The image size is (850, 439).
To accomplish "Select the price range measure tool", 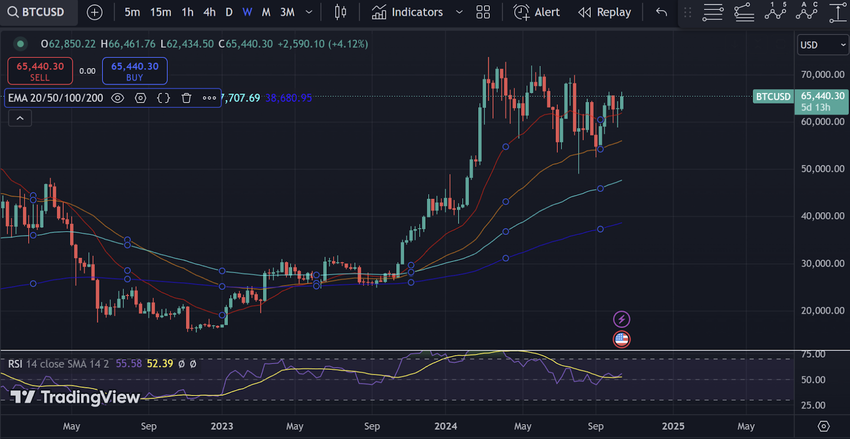I will coord(837,12).
